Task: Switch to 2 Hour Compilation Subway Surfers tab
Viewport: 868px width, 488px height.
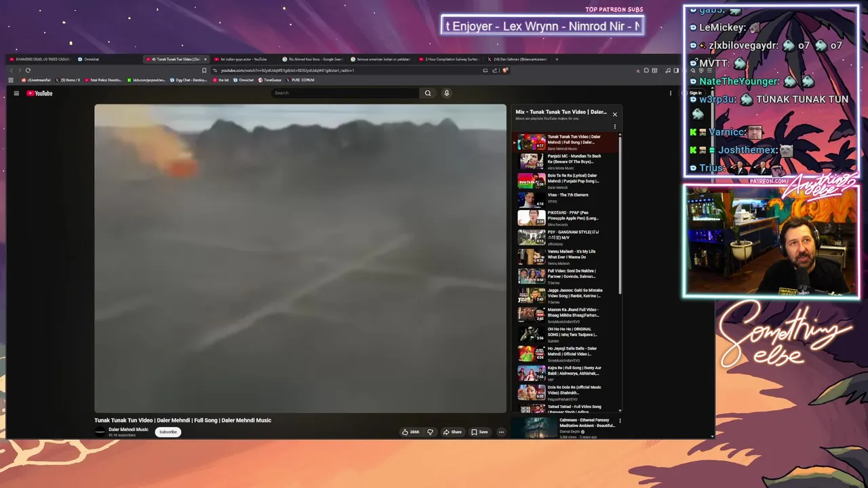Action: [449, 59]
